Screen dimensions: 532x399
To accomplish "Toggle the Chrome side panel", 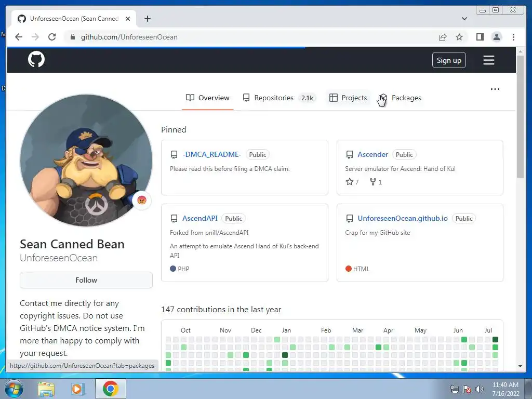I will [x=480, y=37].
